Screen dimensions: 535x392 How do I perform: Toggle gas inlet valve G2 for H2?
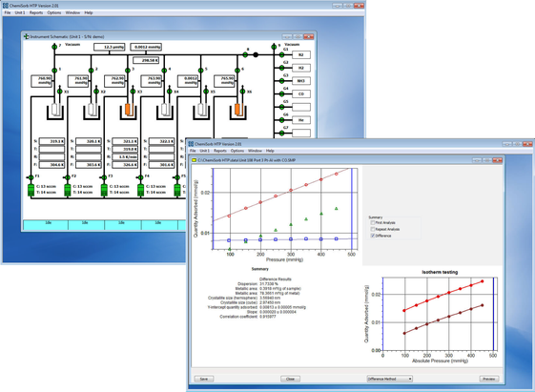(282, 68)
